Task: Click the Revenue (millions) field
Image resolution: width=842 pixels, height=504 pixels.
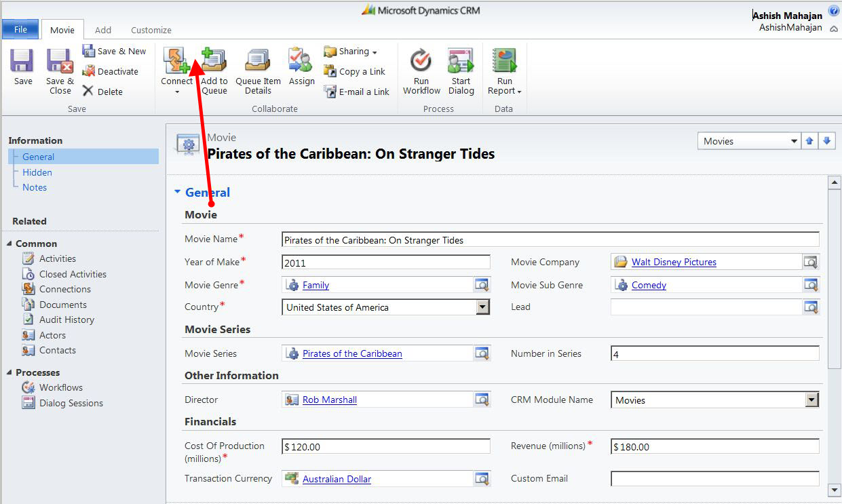Action: 715,446
